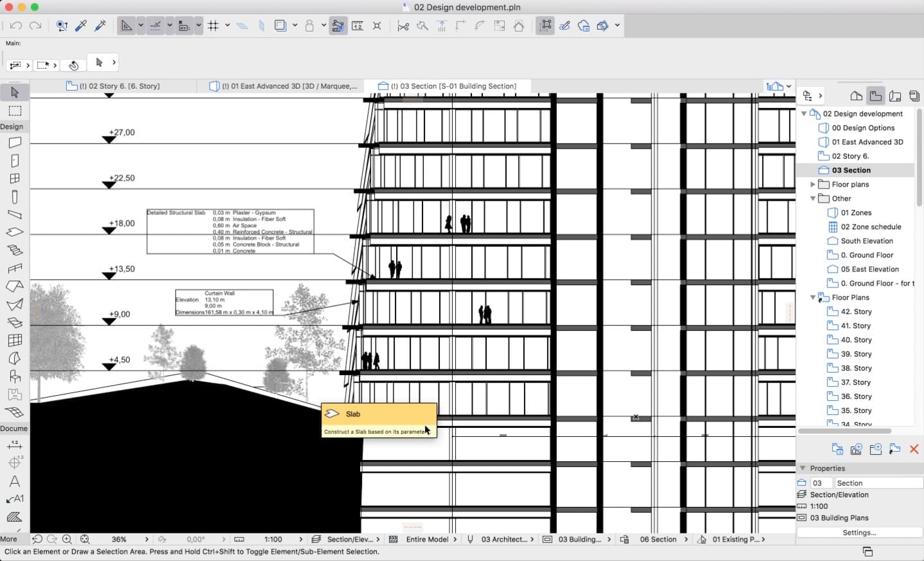Click the scissors Trim icon
This screenshot has width=924, height=561.
pyautogui.click(x=403, y=26)
